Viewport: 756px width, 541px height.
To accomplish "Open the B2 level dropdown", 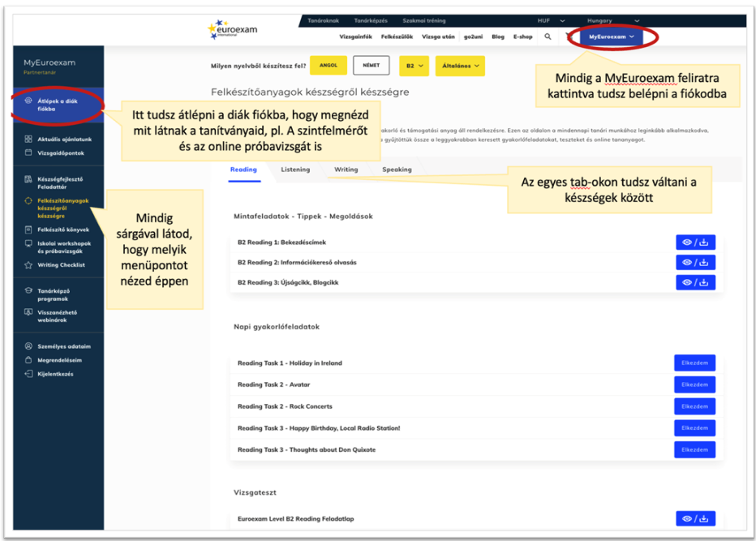I will click(x=415, y=66).
